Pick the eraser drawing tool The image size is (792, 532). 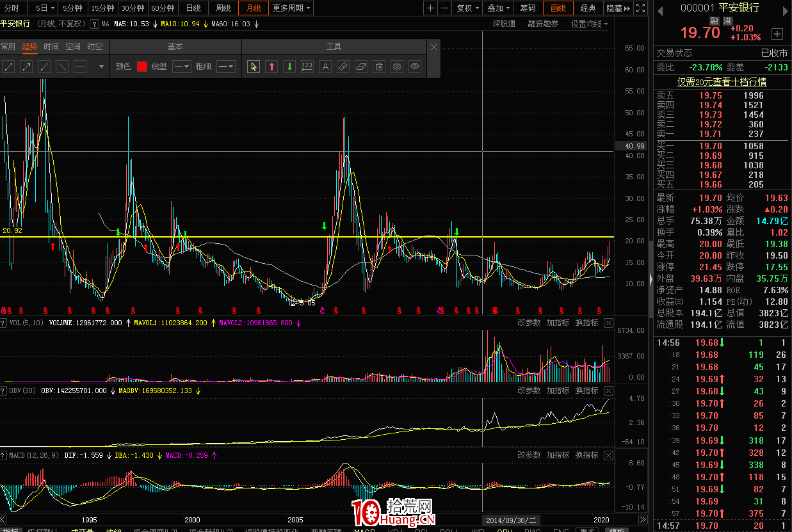[361, 67]
